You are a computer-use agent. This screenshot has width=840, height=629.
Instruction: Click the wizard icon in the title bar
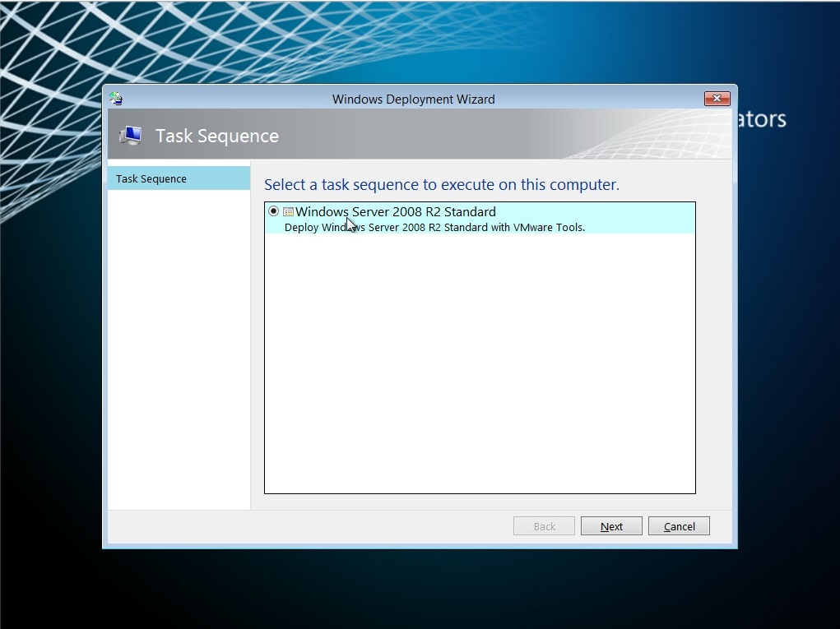click(116, 99)
